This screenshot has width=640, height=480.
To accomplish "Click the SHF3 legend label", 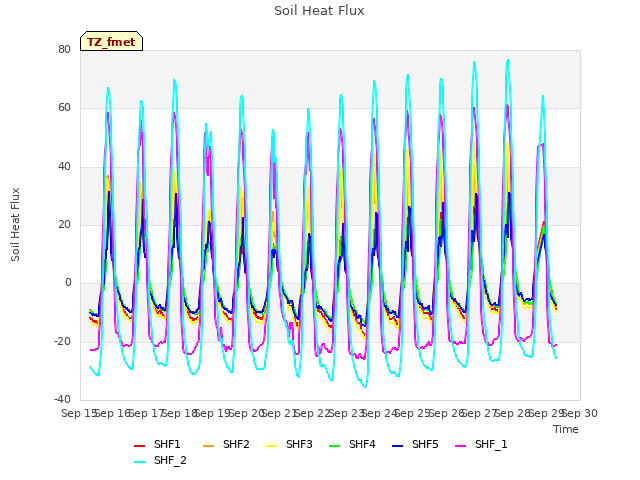I will click(x=299, y=444).
